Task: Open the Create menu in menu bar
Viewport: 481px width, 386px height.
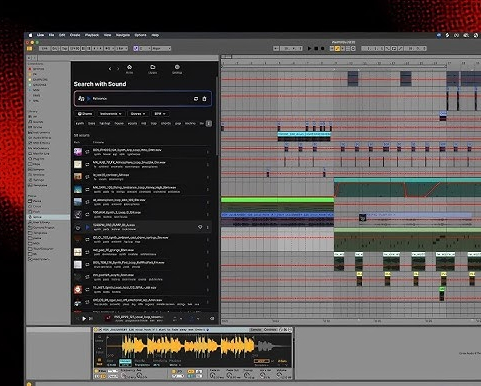Action: click(x=75, y=35)
